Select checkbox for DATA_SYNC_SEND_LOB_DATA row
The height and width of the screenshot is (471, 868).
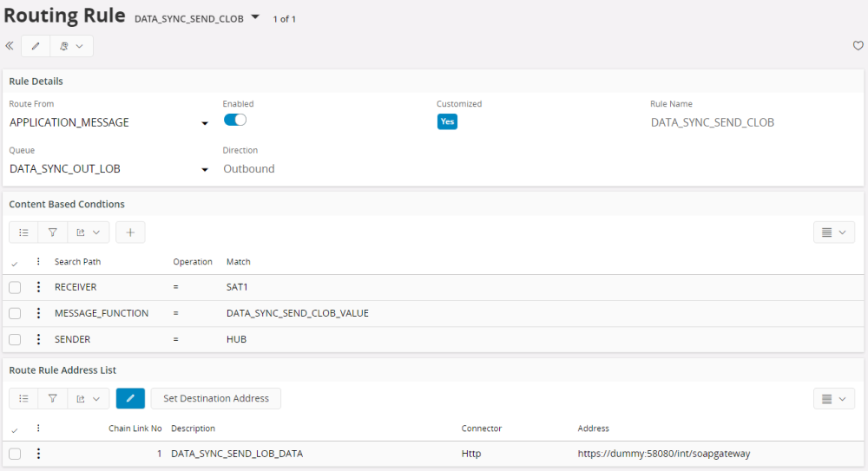[x=15, y=454]
